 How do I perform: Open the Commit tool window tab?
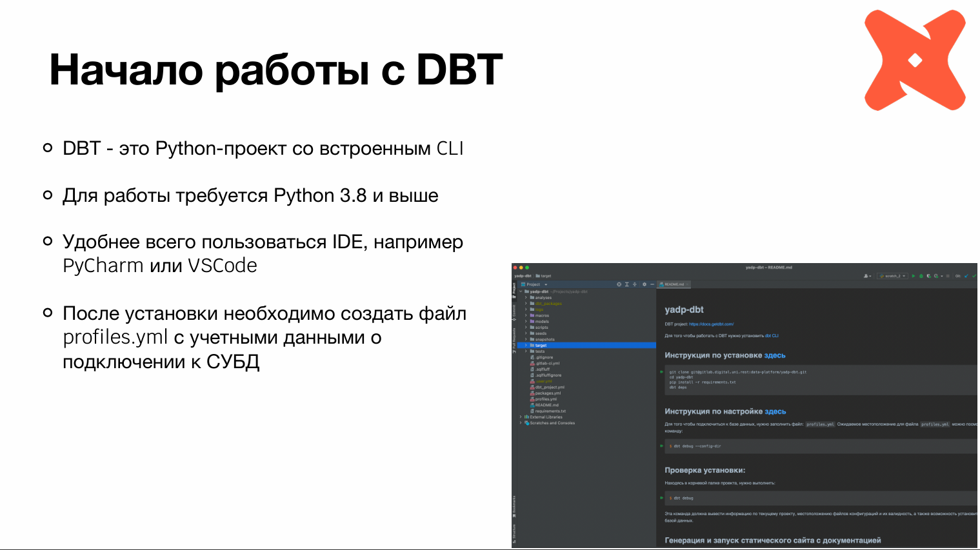[514, 311]
